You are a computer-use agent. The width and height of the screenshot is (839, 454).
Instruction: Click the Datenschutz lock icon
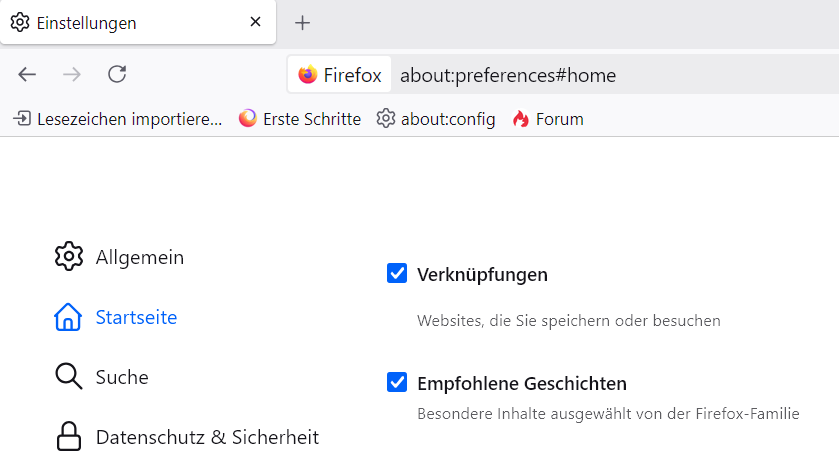[x=68, y=437]
